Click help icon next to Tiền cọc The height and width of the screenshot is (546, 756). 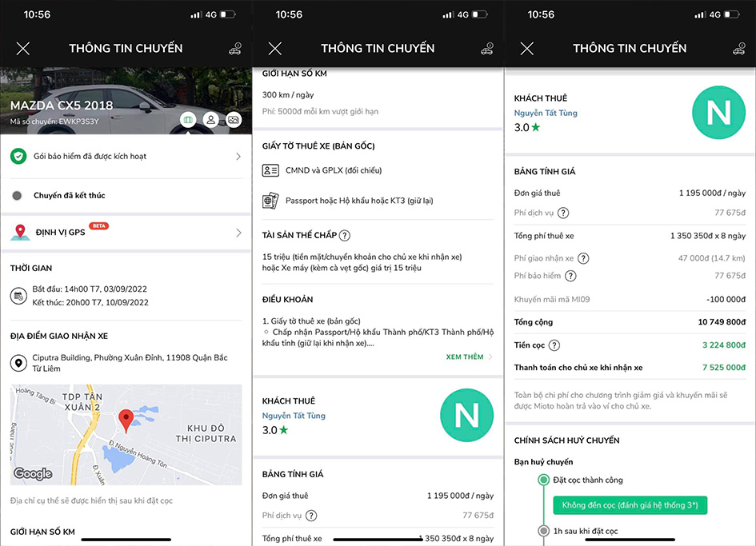tap(554, 345)
